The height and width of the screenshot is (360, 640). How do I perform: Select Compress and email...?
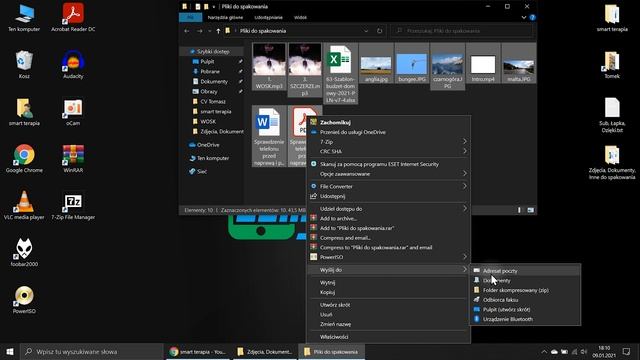pos(388,238)
